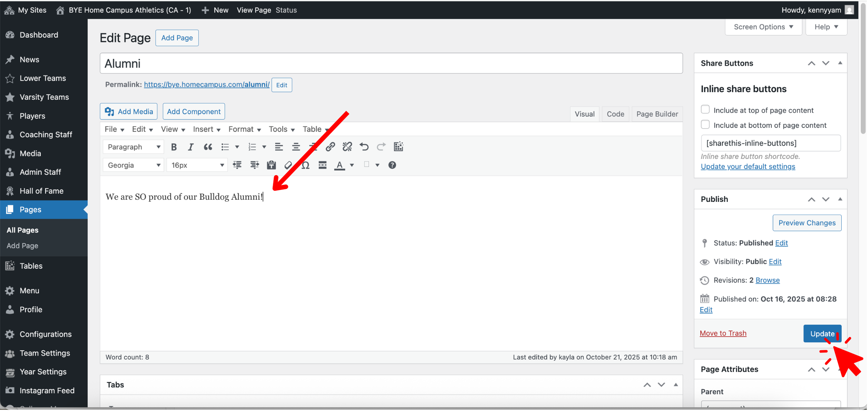Enable Include at top of page content

(705, 109)
